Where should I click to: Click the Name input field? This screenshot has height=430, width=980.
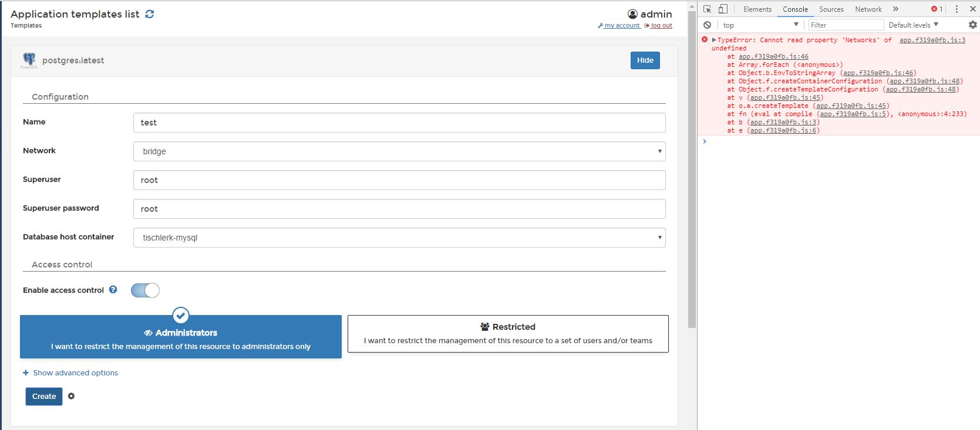pos(399,123)
